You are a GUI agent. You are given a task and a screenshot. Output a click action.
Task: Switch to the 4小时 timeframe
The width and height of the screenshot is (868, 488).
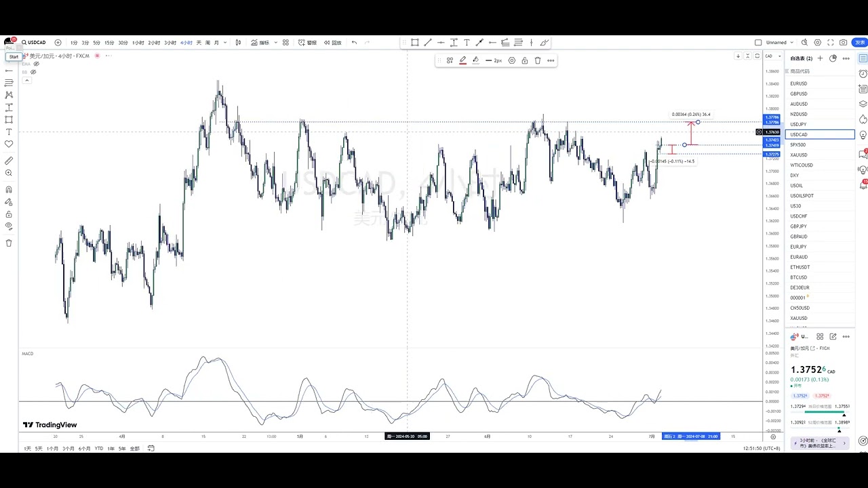point(186,43)
